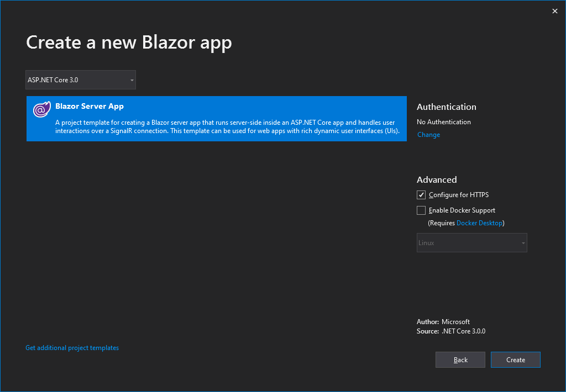Toggle the Configure for HTTPS checkbox
Image resolution: width=566 pixels, height=392 pixels.
(421, 195)
